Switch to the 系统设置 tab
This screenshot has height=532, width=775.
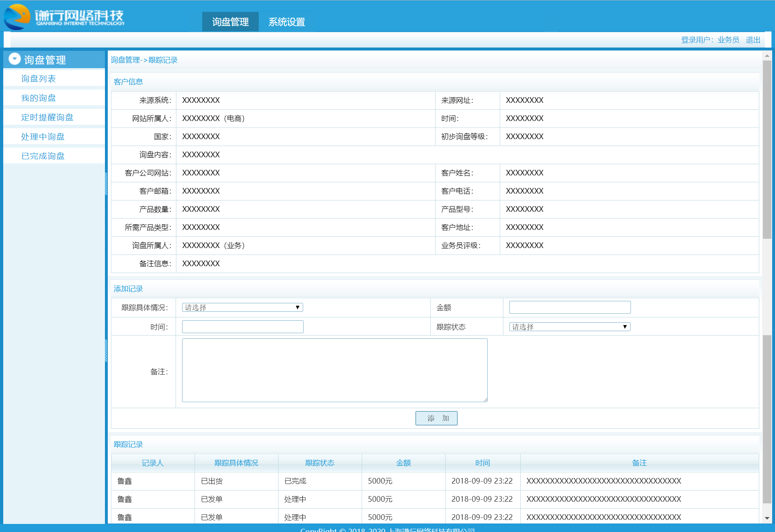click(x=287, y=22)
